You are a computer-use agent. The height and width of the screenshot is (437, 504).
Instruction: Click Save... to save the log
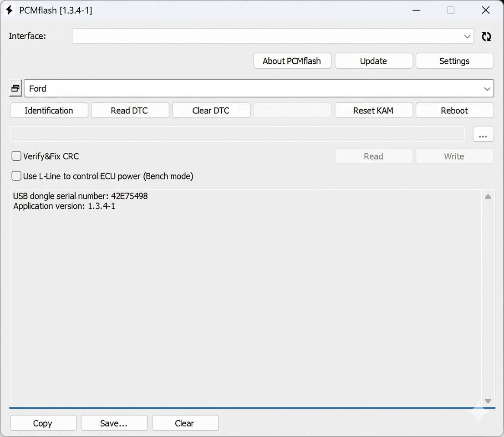(x=114, y=423)
